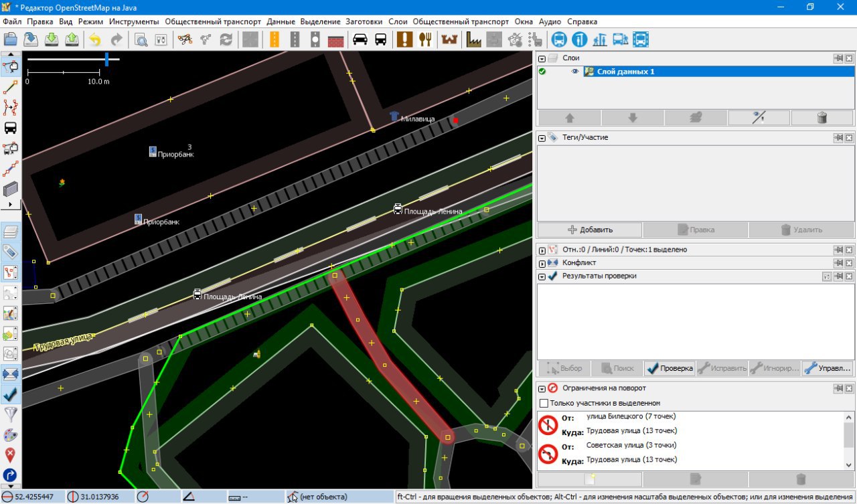857x504 pixels.
Task: Click the Добавить tag button
Action: click(589, 230)
